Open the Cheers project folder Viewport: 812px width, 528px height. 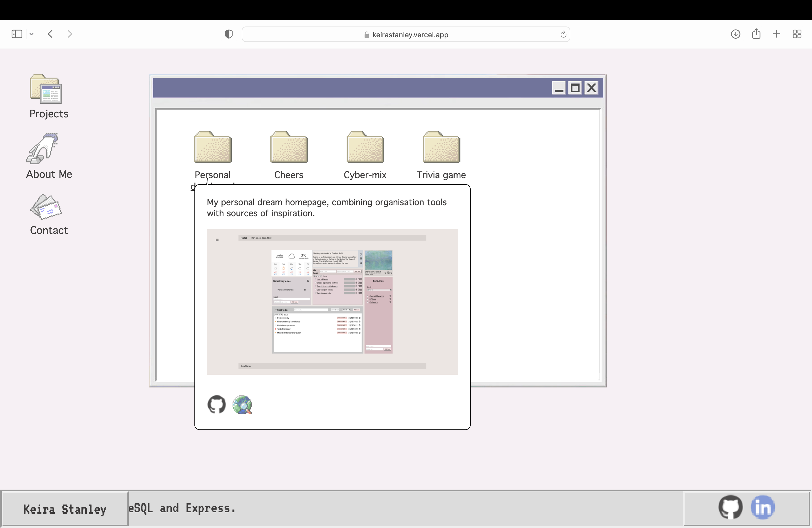(x=289, y=147)
